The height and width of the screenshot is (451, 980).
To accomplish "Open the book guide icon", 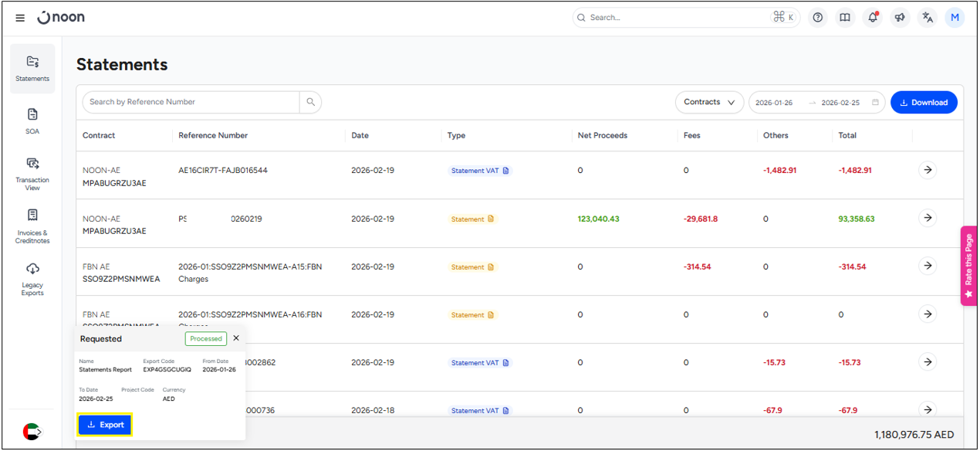I will [x=845, y=18].
